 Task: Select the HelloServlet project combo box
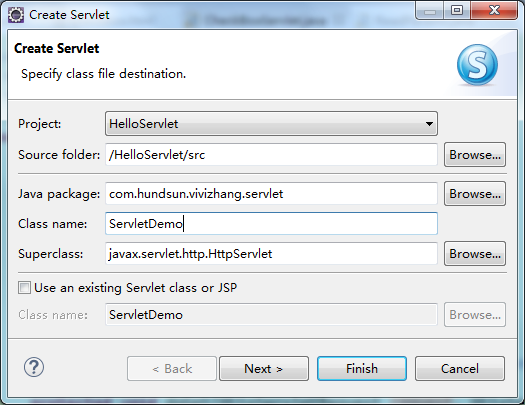point(271,124)
